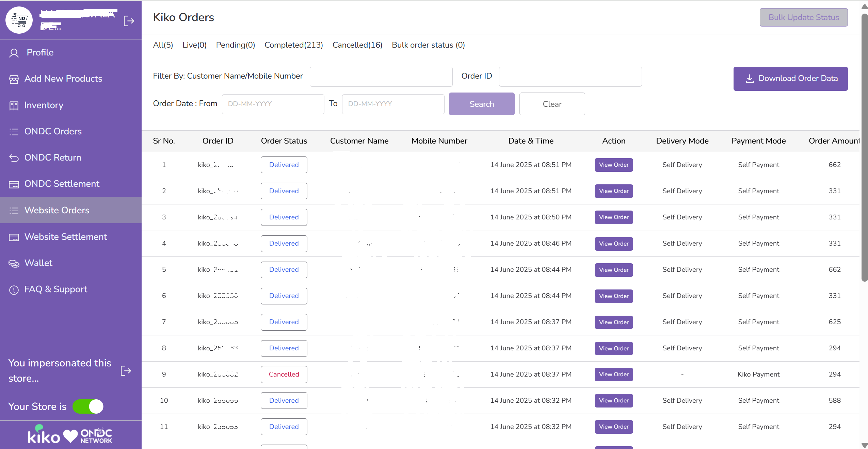The height and width of the screenshot is (449, 868).
Task: Select the ONDC Settlement card icon
Action: coord(14,184)
